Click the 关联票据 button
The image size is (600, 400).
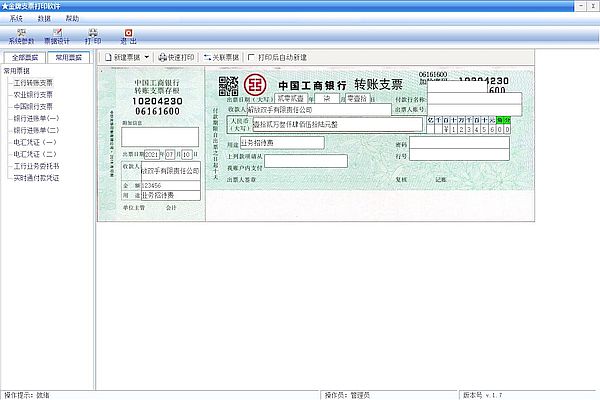[221, 57]
